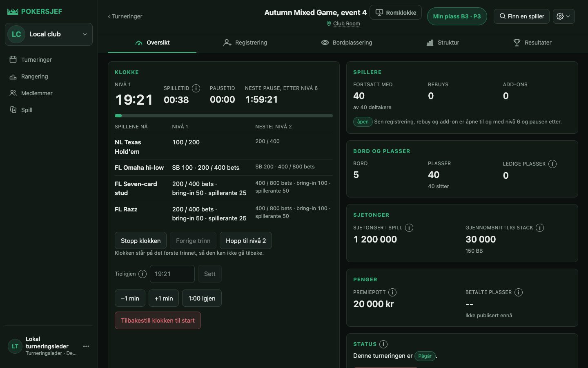
Task: Click the 1:00 igjen button
Action: (x=202, y=298)
